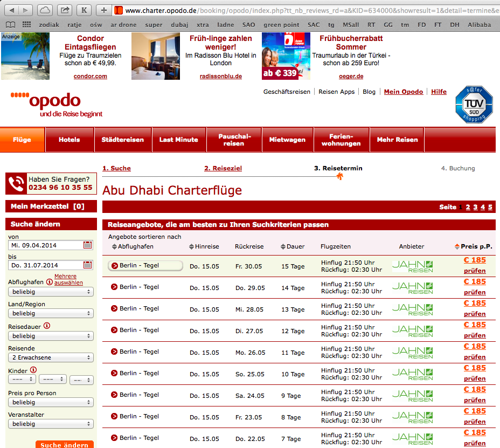Expand the Land/Region dropdown

tap(51, 313)
